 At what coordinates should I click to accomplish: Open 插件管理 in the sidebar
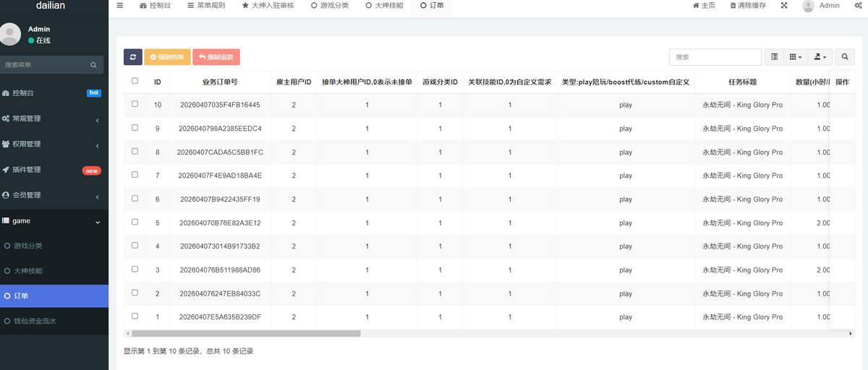coord(54,170)
